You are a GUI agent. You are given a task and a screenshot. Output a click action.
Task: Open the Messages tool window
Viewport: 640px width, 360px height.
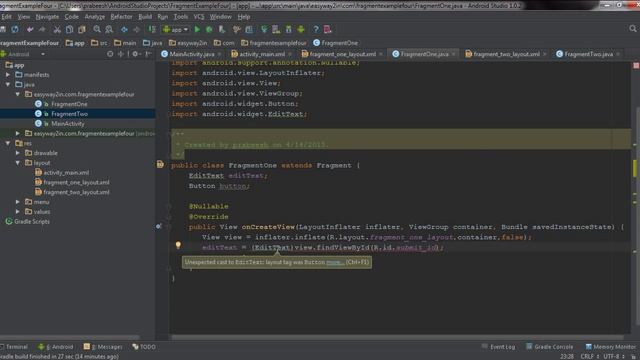[103, 347]
